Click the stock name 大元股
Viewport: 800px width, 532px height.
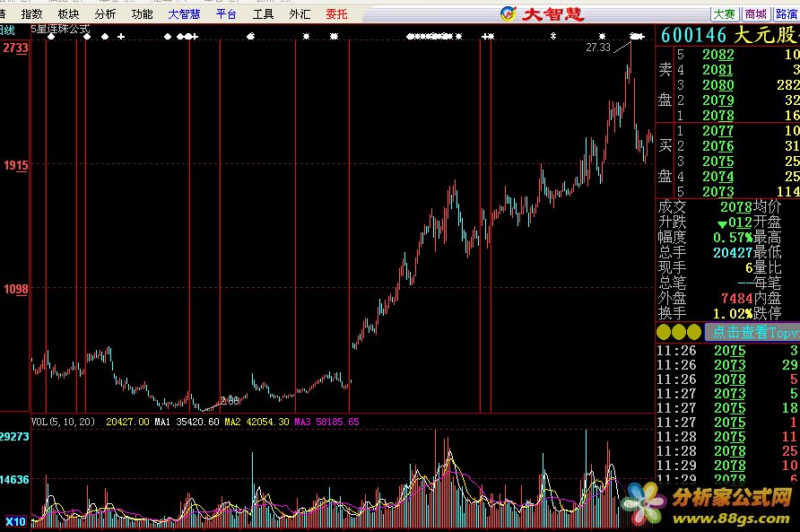click(x=766, y=35)
